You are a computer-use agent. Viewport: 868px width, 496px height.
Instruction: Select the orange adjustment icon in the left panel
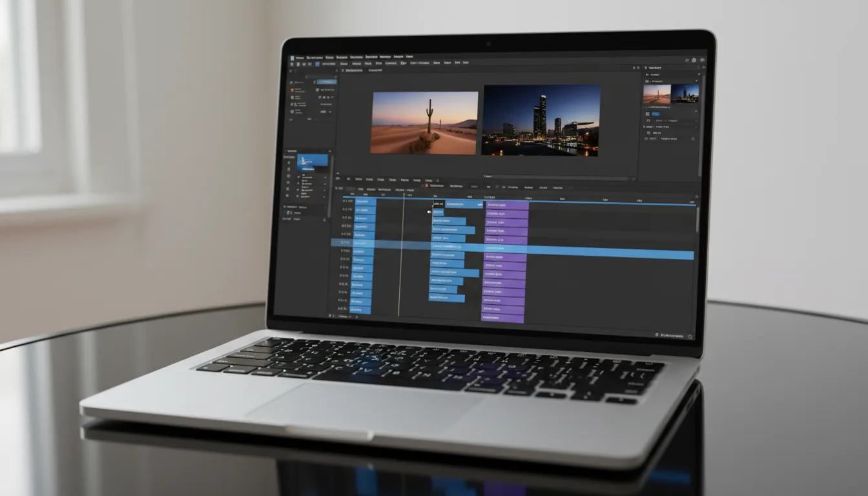(x=292, y=90)
